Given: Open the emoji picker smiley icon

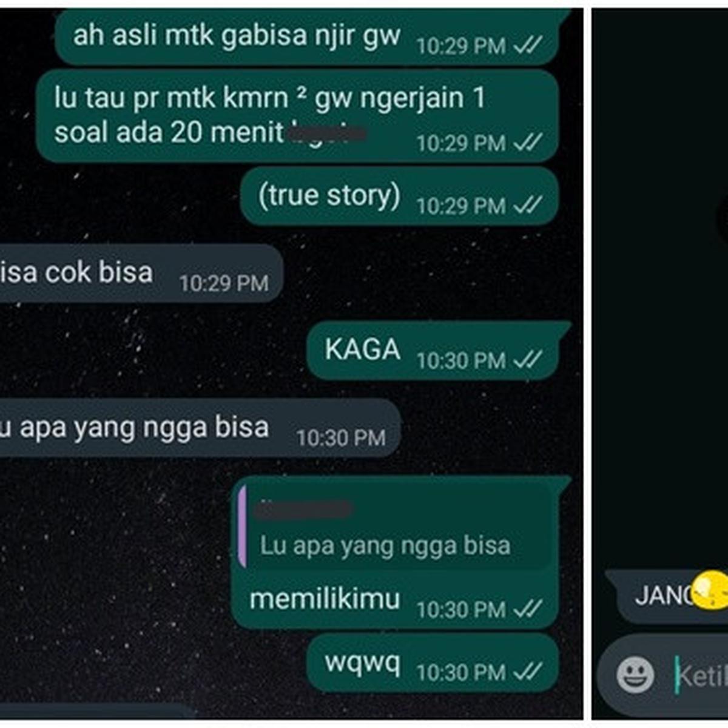Looking at the screenshot, I should pyautogui.click(x=635, y=675).
